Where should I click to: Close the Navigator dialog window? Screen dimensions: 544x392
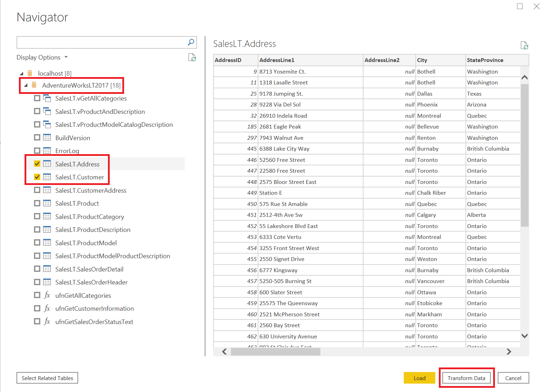point(536,6)
